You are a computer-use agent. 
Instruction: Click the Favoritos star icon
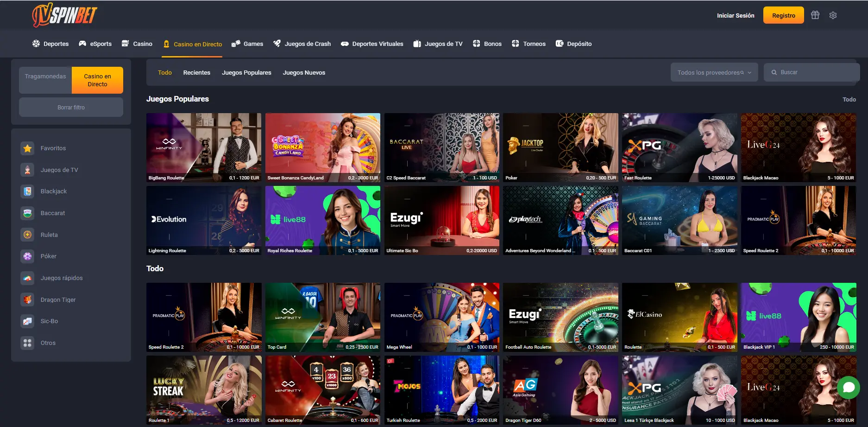[x=27, y=148]
